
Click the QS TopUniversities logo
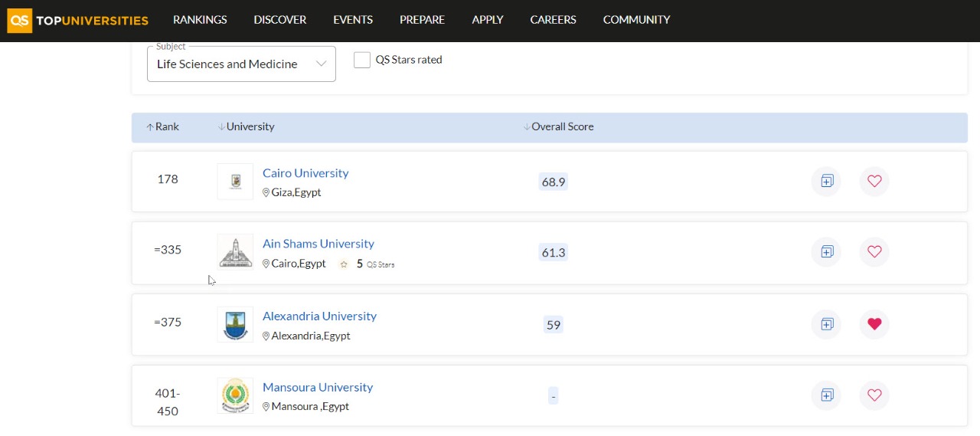(77, 21)
